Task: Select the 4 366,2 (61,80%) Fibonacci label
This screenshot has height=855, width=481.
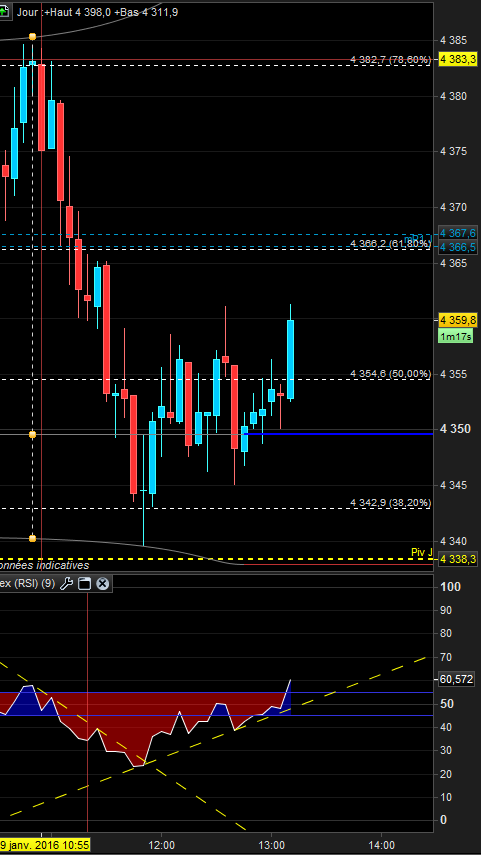Action: 390,243
